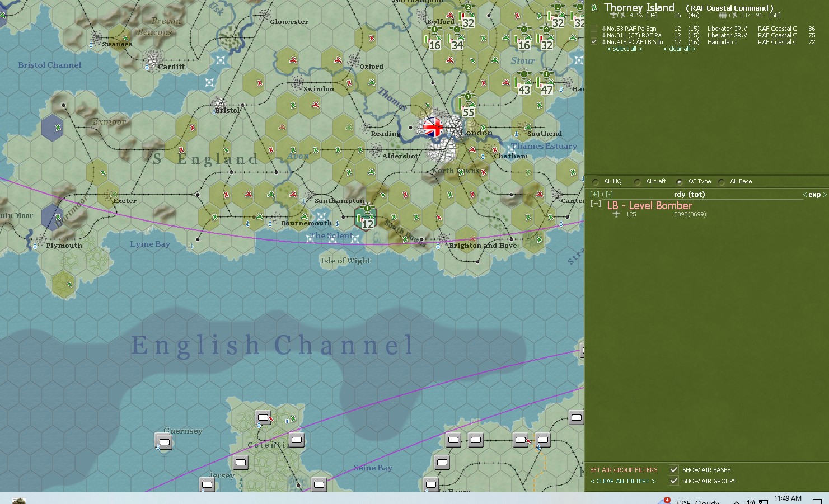Viewport: 829px width, 504px height.
Task: Disable SHOW AIR GROUPS
Action: (673, 481)
